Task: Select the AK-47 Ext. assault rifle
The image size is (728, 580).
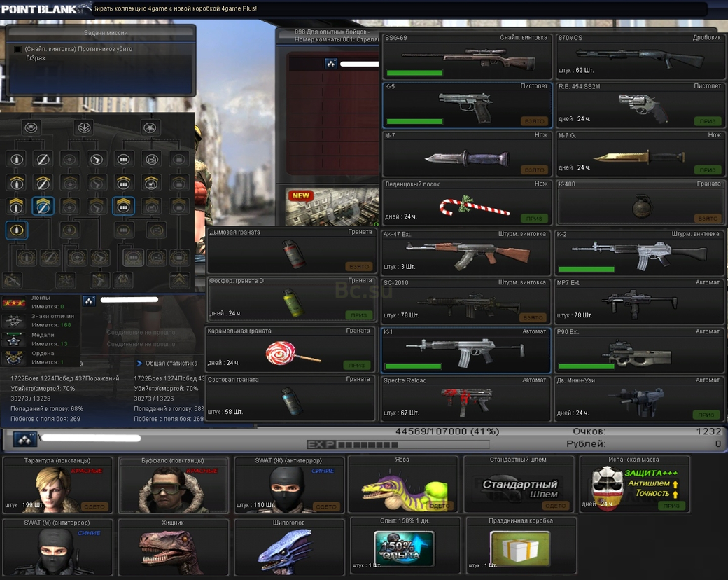Action: [465, 254]
